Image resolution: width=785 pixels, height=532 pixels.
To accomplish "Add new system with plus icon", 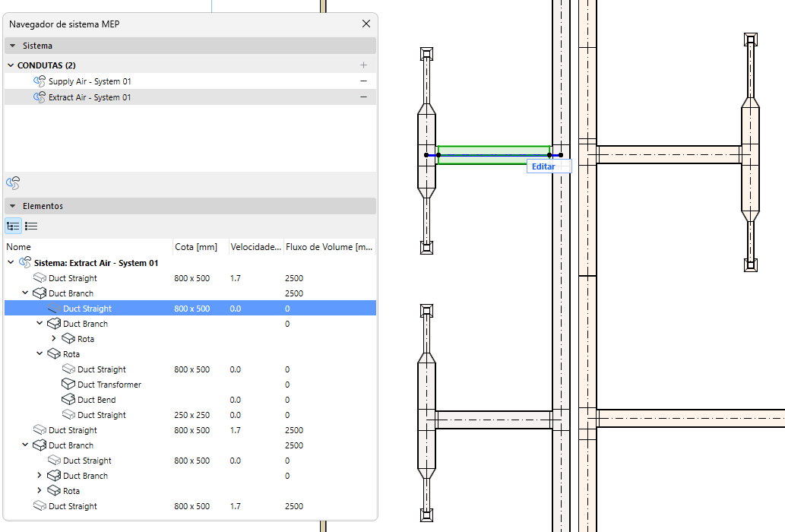I will (363, 65).
